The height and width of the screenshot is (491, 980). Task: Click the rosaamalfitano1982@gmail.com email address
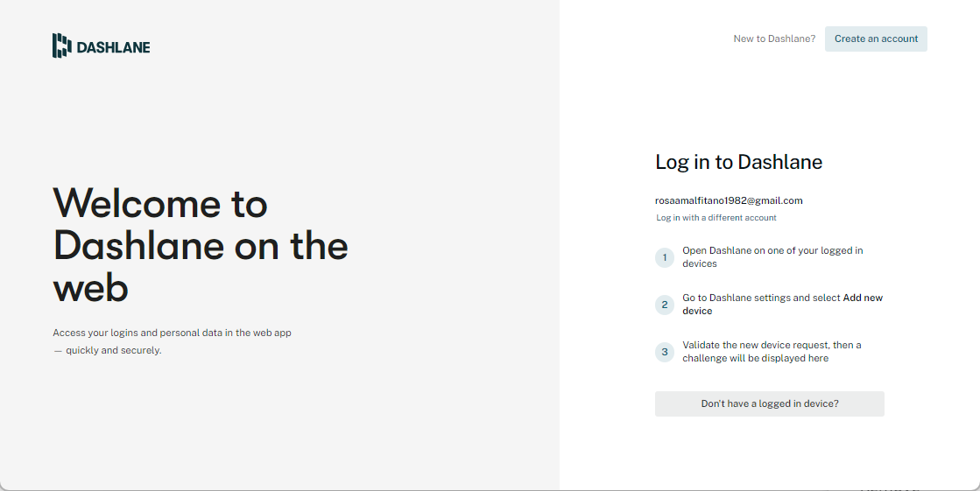point(729,200)
